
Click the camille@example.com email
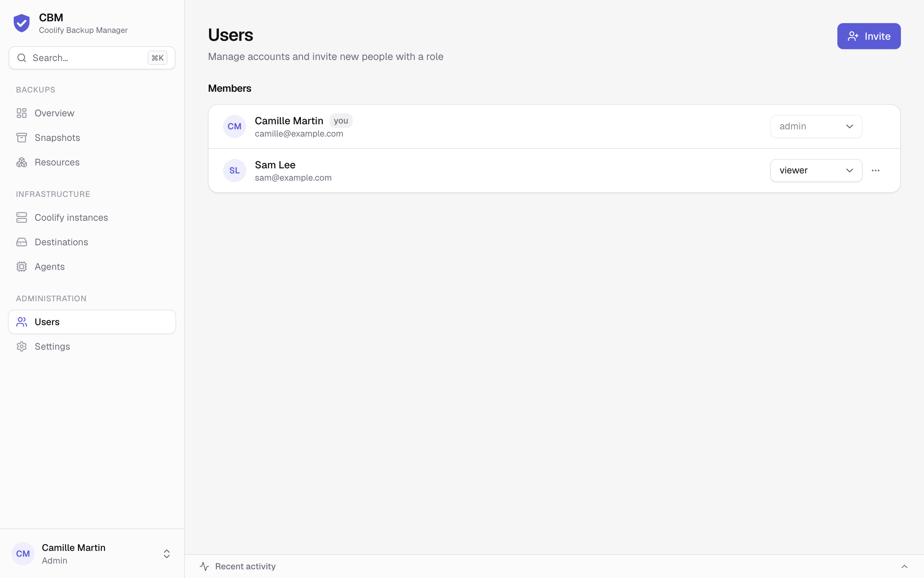tap(299, 134)
